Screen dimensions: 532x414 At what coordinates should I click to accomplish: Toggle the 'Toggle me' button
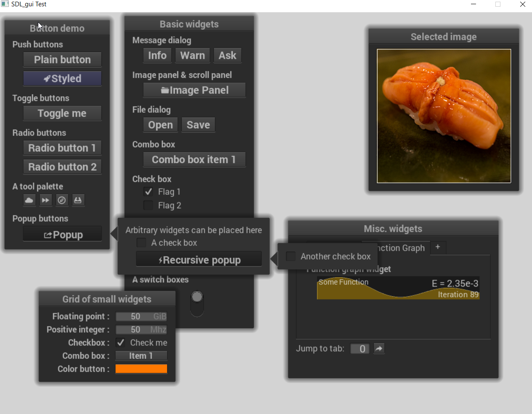pyautogui.click(x=62, y=113)
